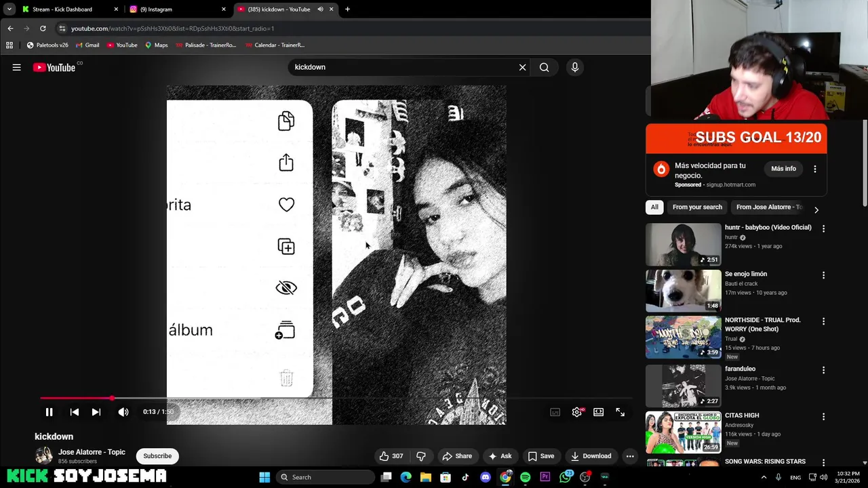This screenshot has height=488, width=868.
Task: Share the kickdown video
Action: (457, 456)
